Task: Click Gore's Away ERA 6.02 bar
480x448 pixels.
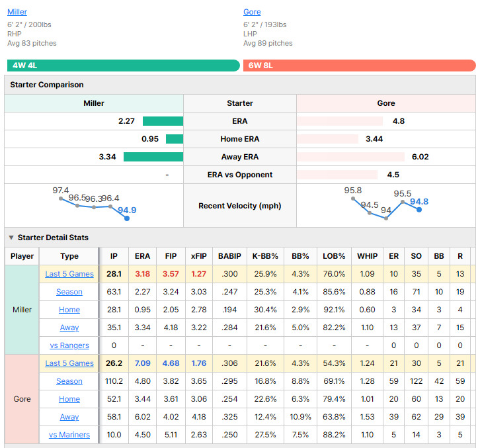Action: coord(350,157)
